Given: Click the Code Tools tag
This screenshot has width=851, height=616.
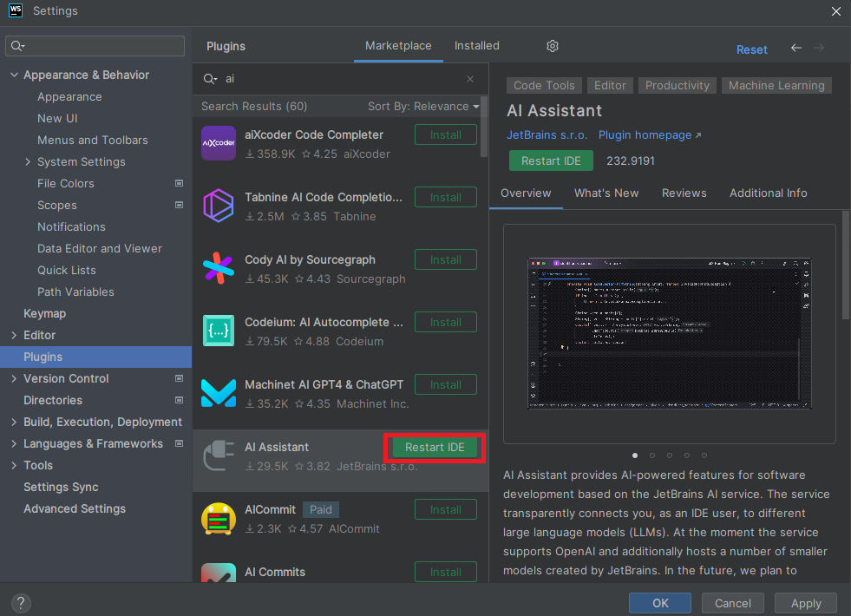Looking at the screenshot, I should pyautogui.click(x=544, y=85).
